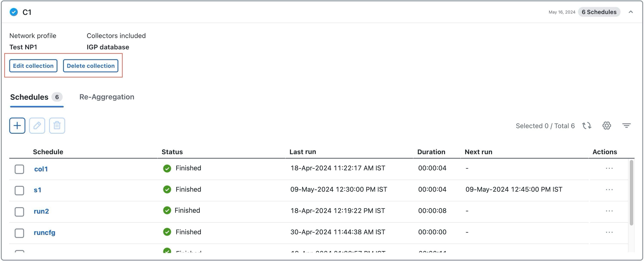644x261 pixels.
Task: Open the actions menu for schedule run2
Action: pos(609,211)
